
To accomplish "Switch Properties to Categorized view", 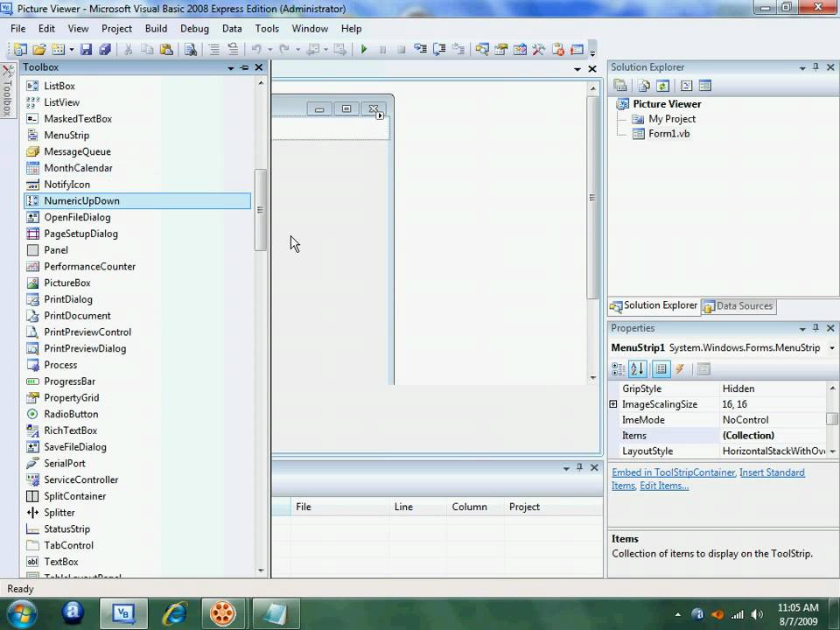I will (619, 369).
